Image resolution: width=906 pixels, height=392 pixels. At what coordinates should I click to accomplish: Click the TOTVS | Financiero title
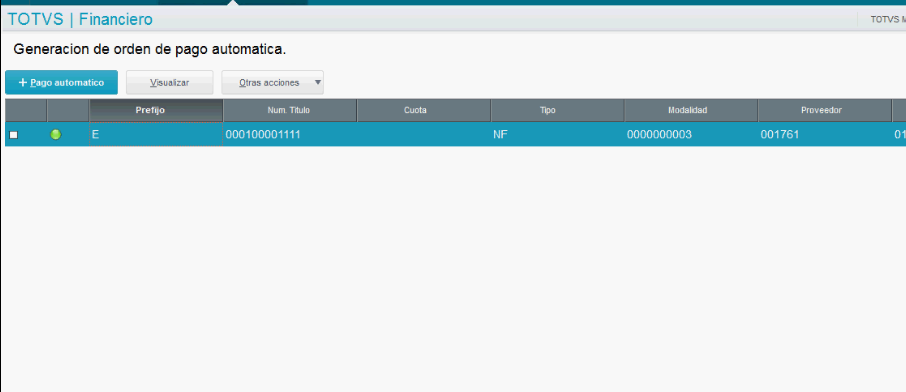click(80, 20)
